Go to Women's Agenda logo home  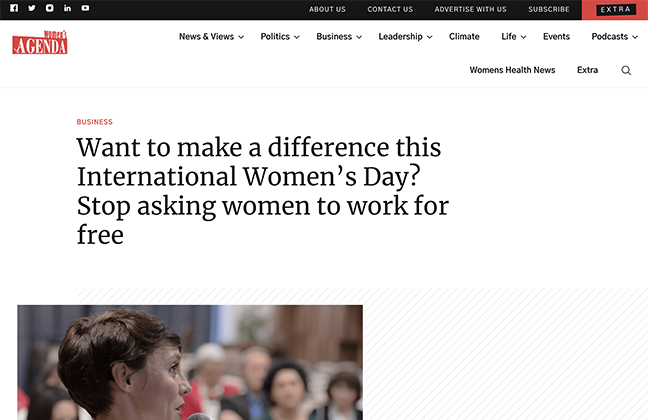[x=40, y=42]
